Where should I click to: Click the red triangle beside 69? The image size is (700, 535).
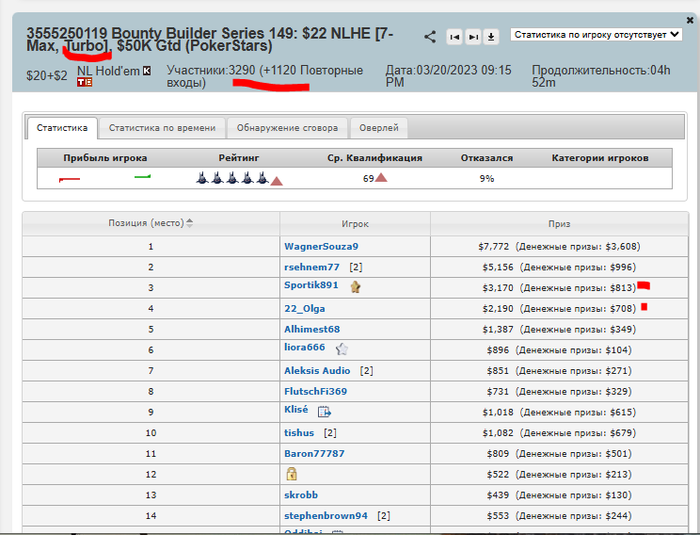pos(381,178)
